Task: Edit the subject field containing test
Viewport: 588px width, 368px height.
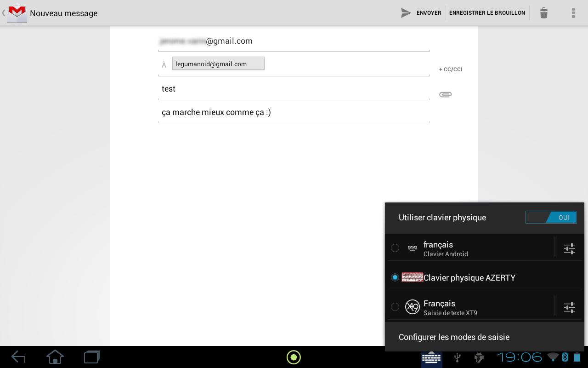Action: click(294, 89)
